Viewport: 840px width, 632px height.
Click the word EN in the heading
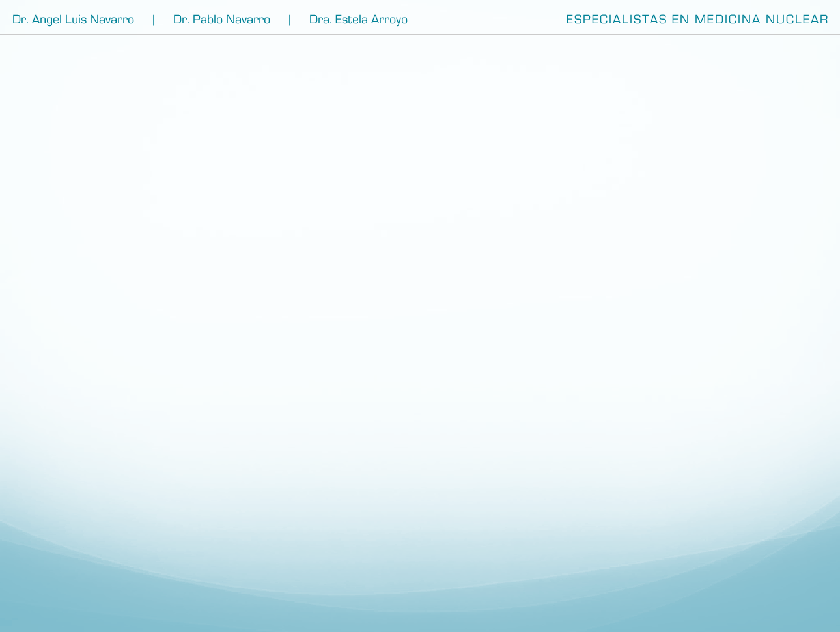pos(680,20)
